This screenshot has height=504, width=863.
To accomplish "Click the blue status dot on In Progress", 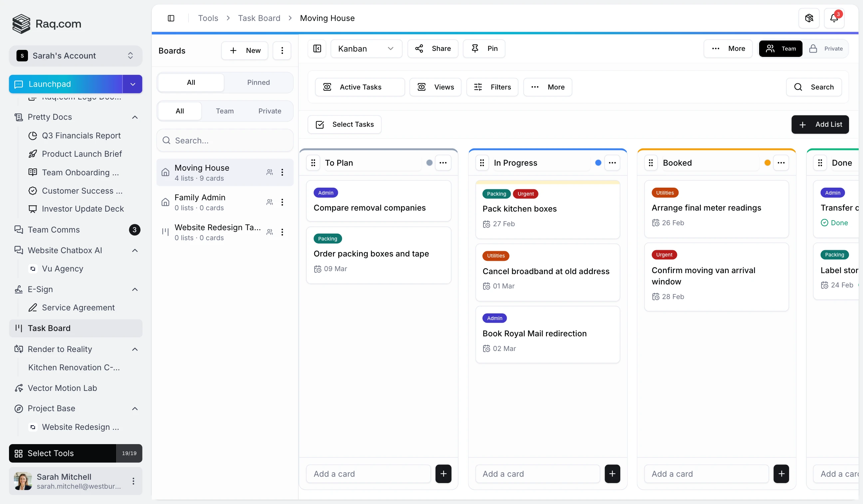I will [x=598, y=163].
